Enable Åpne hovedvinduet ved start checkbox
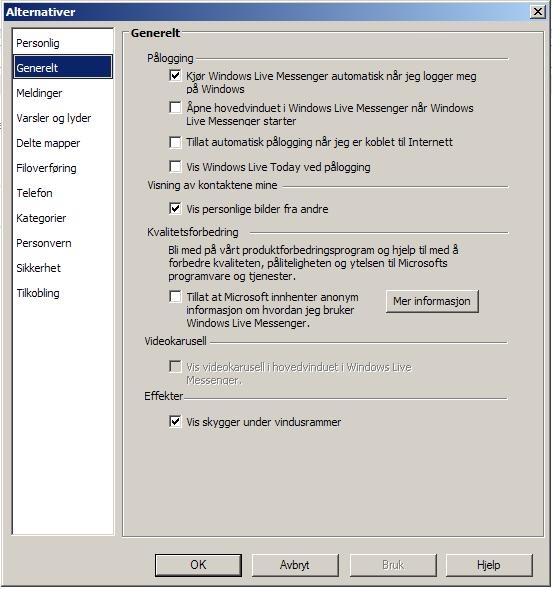552x589 pixels. (x=175, y=107)
